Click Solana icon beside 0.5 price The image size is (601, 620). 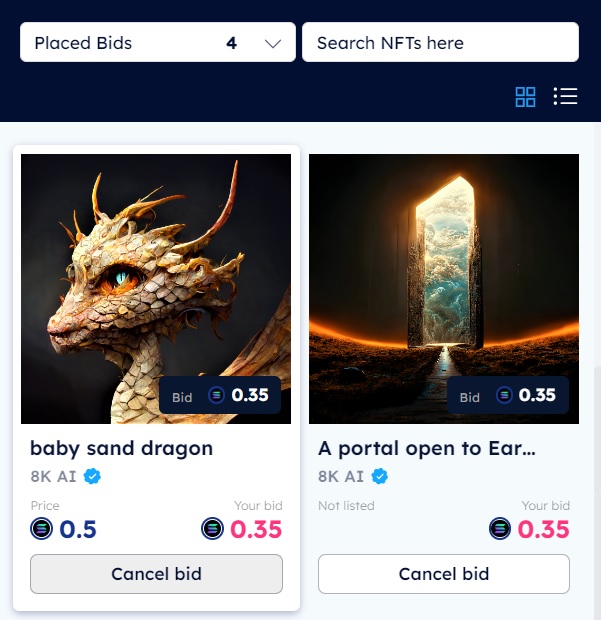click(x=42, y=529)
